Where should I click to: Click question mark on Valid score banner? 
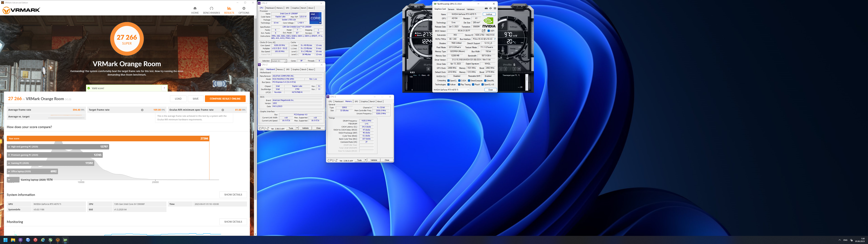(x=164, y=88)
